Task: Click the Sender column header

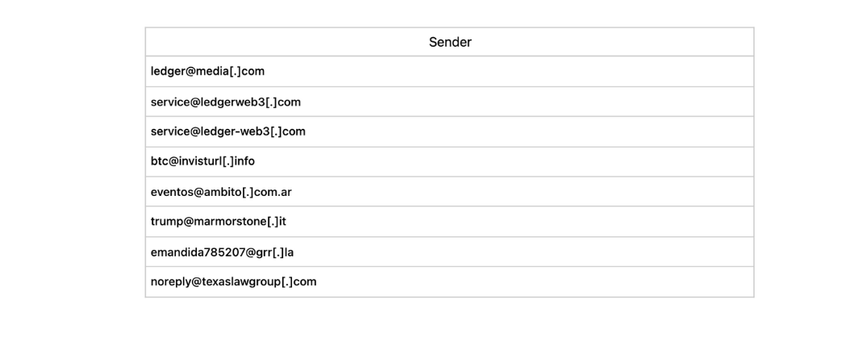Action: pos(449,42)
